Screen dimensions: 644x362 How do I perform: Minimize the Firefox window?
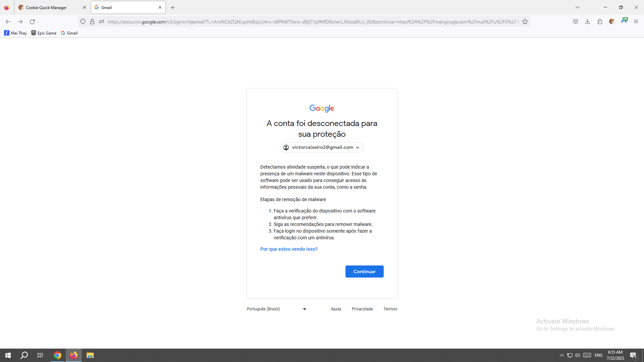(x=605, y=7)
